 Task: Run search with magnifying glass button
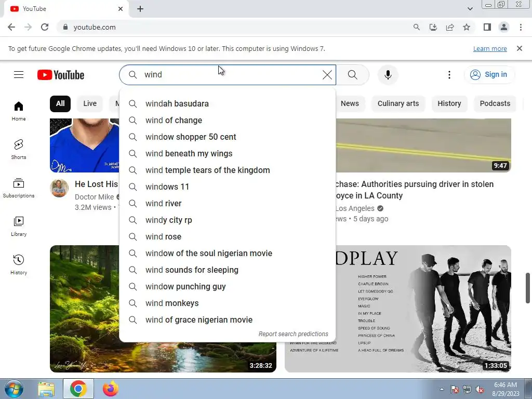point(353,75)
